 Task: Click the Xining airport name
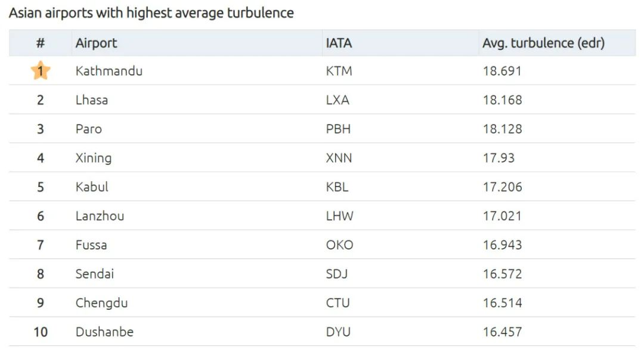click(93, 158)
